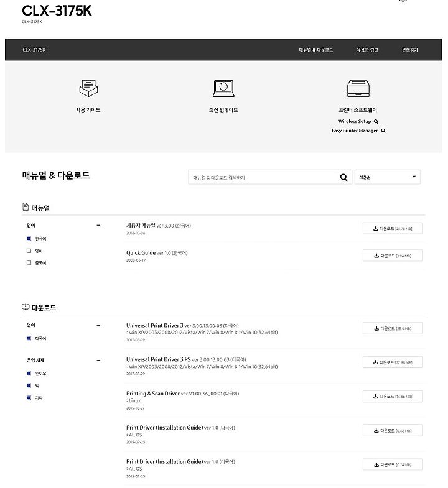Go to 문의하기 nav item
The width and height of the screenshot is (448, 488).
[x=409, y=50]
